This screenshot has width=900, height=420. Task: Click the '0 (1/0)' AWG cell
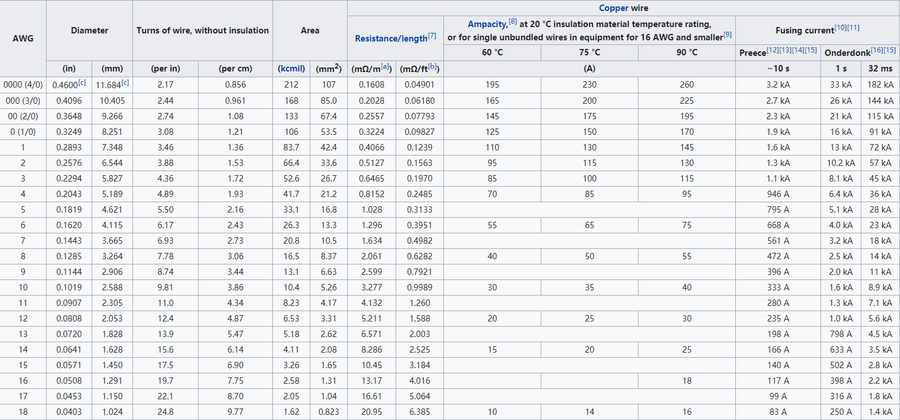[23, 131]
